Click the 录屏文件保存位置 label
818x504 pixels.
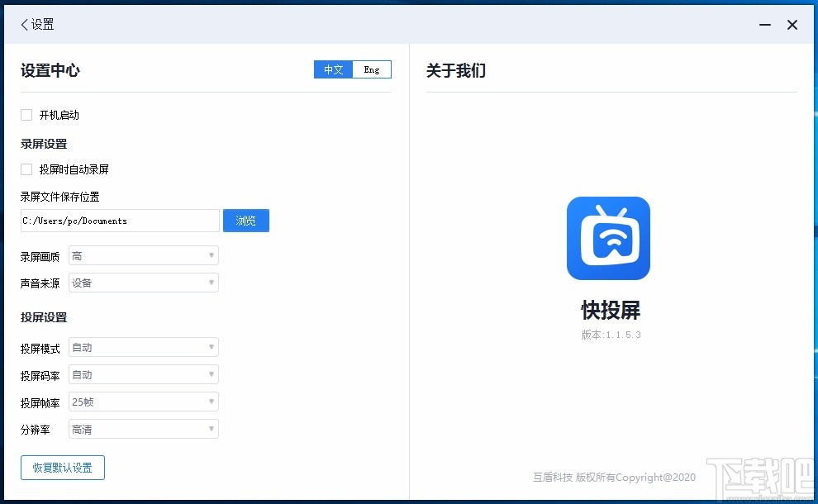click(60, 197)
